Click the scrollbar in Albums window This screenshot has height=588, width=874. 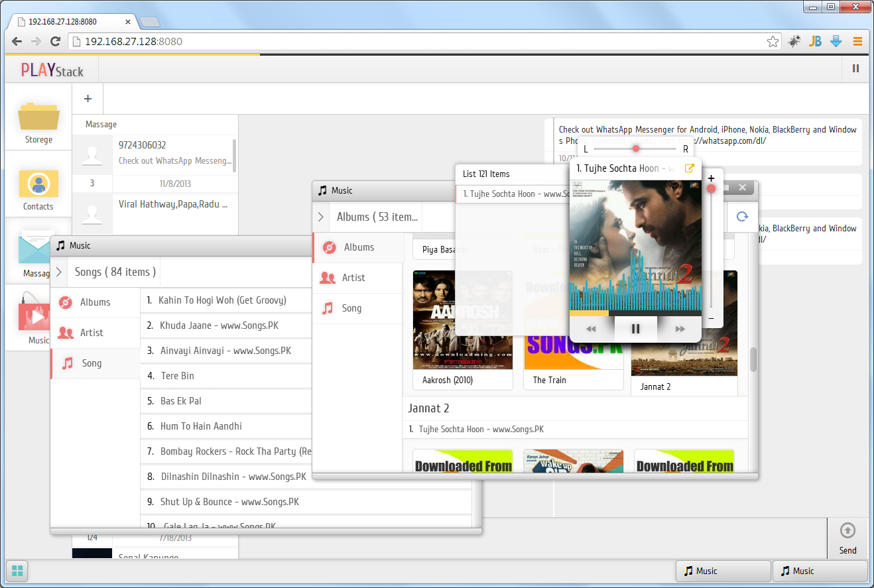click(753, 359)
